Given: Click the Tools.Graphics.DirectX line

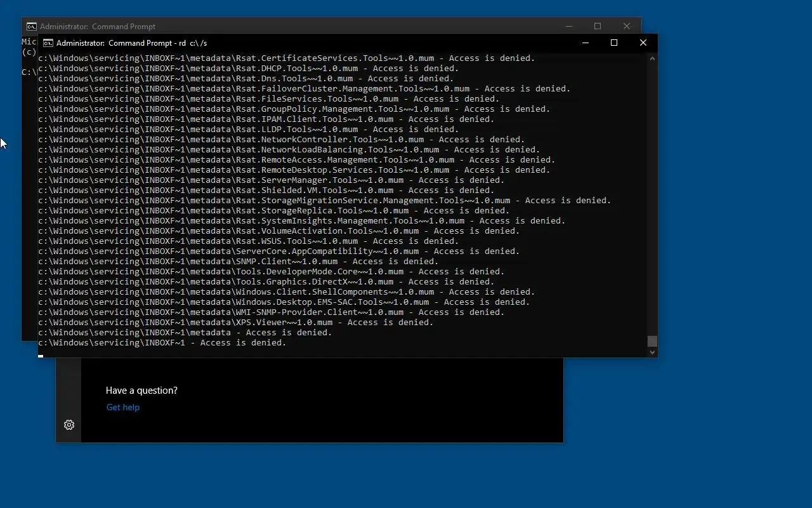Looking at the screenshot, I should point(266,282).
